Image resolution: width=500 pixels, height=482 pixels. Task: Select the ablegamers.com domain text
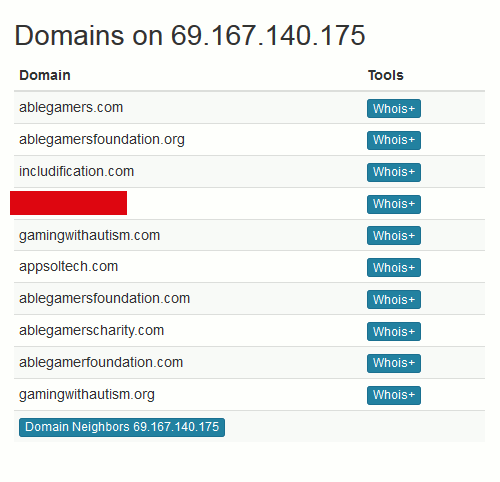tap(71, 107)
